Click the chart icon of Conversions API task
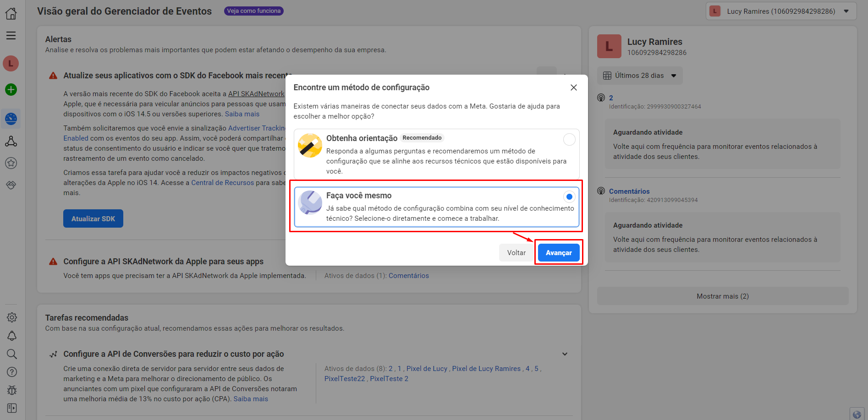This screenshot has height=420, width=868. pos(53,354)
